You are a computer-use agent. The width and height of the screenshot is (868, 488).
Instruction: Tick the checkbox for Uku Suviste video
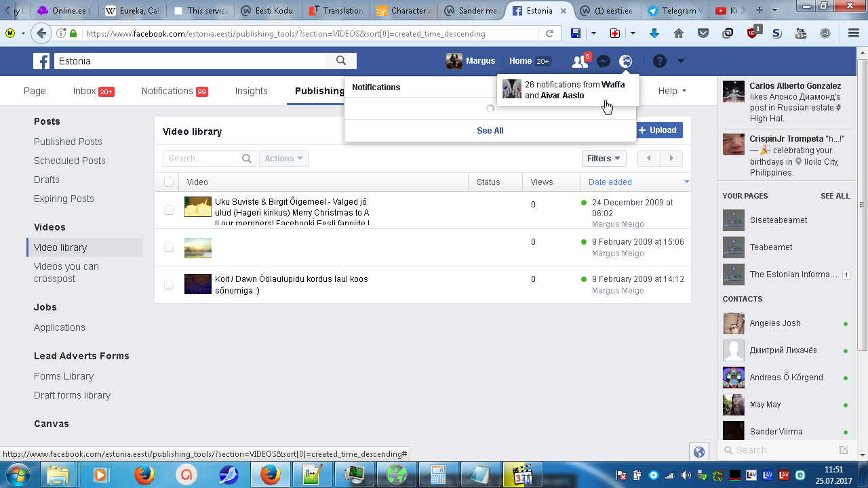[169, 210]
